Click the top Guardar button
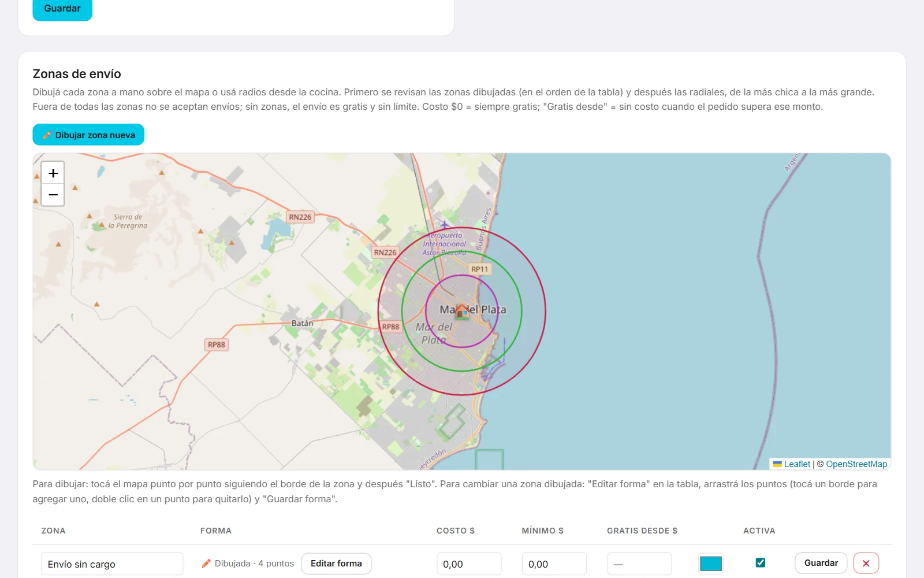This screenshot has width=924, height=578. click(62, 9)
